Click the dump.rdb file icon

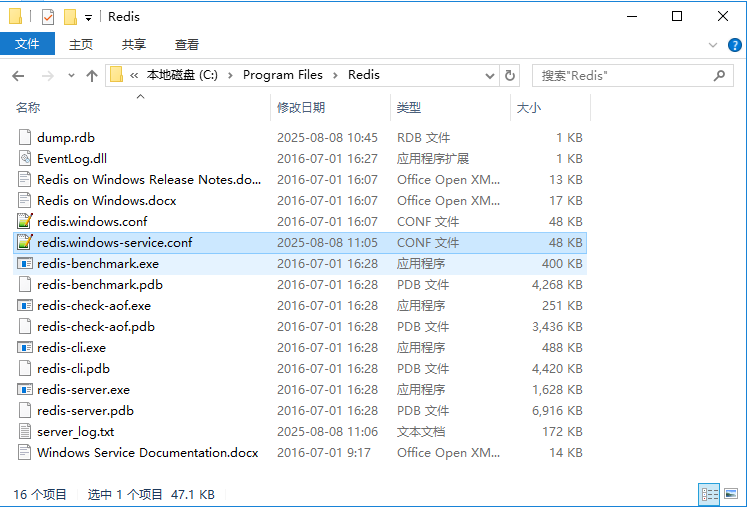pos(25,137)
